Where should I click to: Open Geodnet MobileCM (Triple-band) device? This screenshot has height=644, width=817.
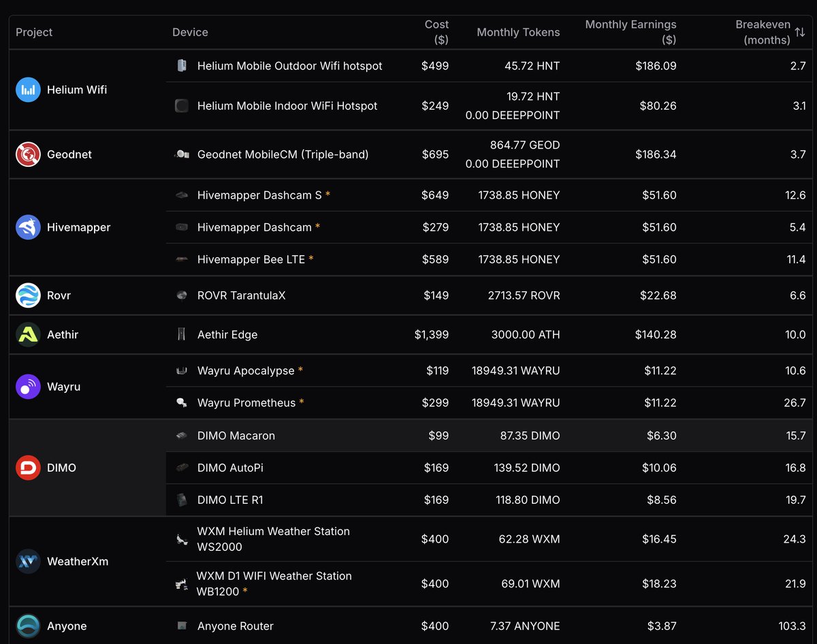pyautogui.click(x=283, y=155)
